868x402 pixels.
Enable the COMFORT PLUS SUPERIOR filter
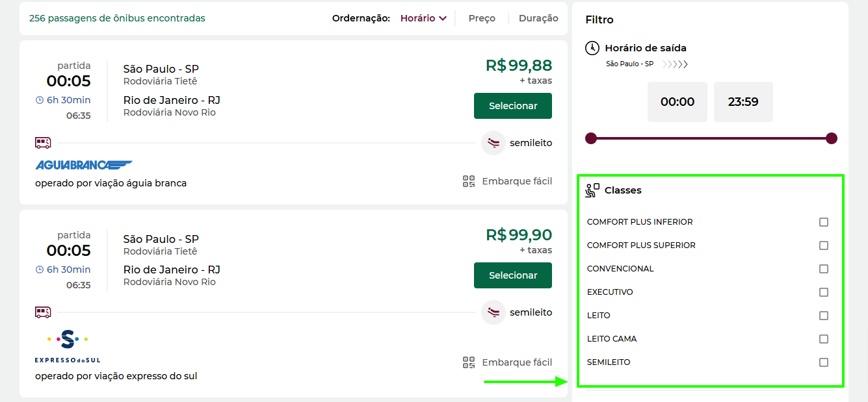click(x=824, y=245)
